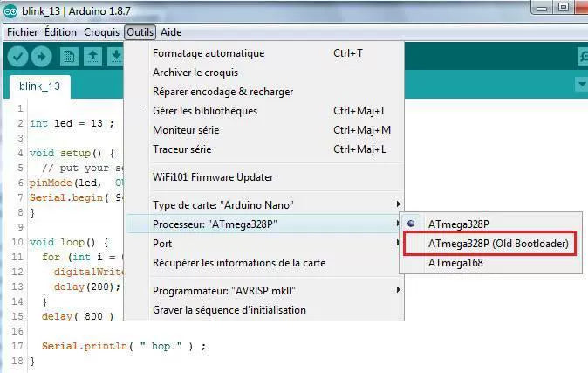Click the 'delay(200);' code line
Image resolution: width=588 pixels, height=373 pixels.
tap(87, 287)
